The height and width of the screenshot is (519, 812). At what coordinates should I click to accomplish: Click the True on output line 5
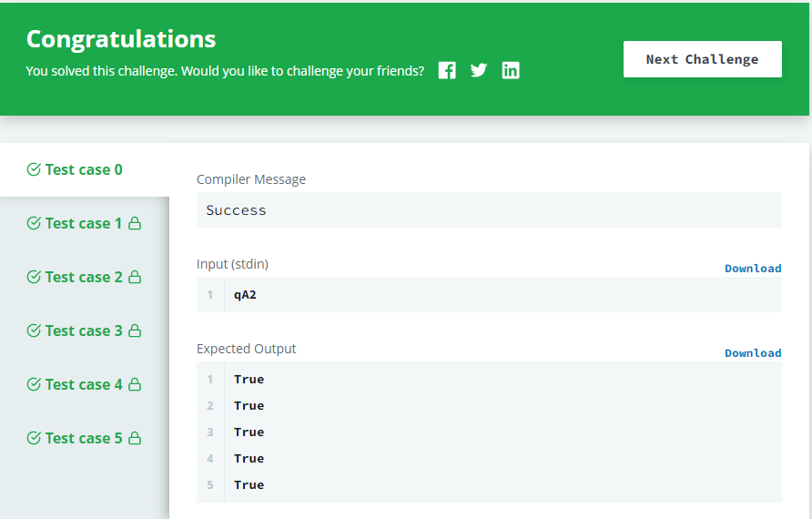click(x=249, y=485)
